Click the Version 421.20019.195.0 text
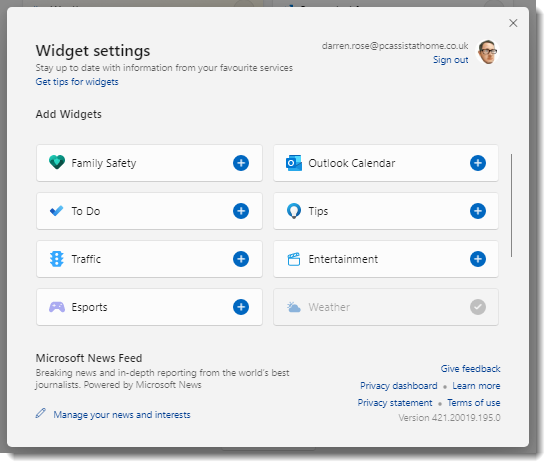 point(449,418)
